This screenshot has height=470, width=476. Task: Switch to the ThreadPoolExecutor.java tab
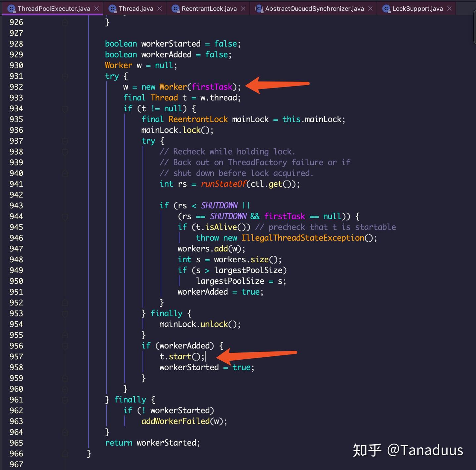tap(53, 8)
